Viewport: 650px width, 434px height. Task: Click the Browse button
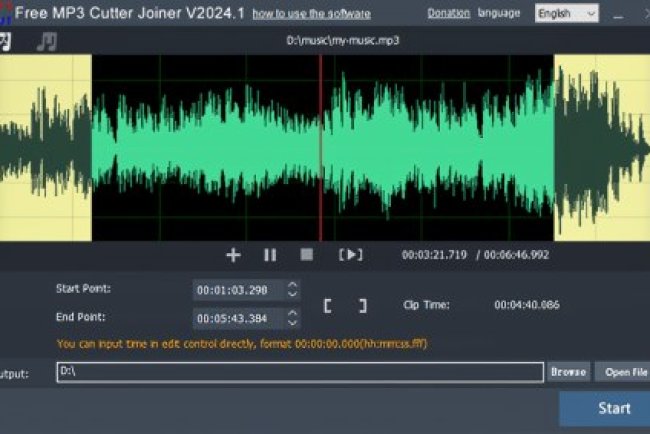click(568, 372)
